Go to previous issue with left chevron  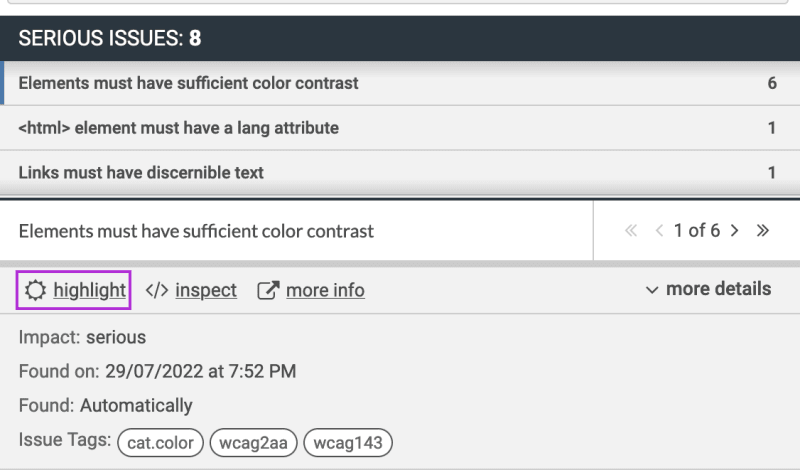[659, 231]
